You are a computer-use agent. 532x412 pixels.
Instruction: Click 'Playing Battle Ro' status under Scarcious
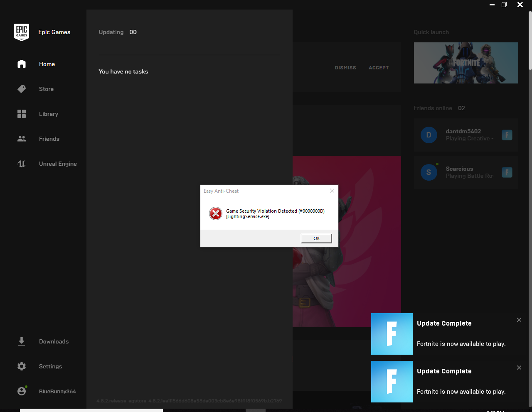tap(470, 176)
